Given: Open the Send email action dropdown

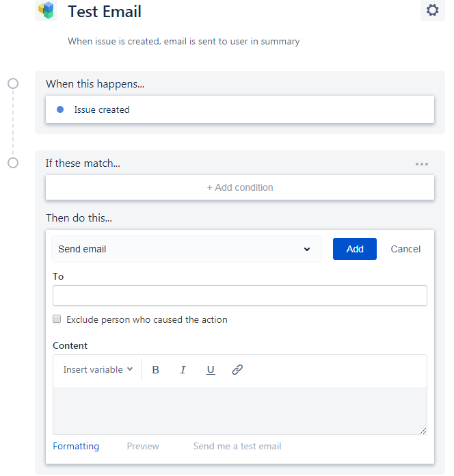Looking at the screenshot, I should pyautogui.click(x=187, y=249).
